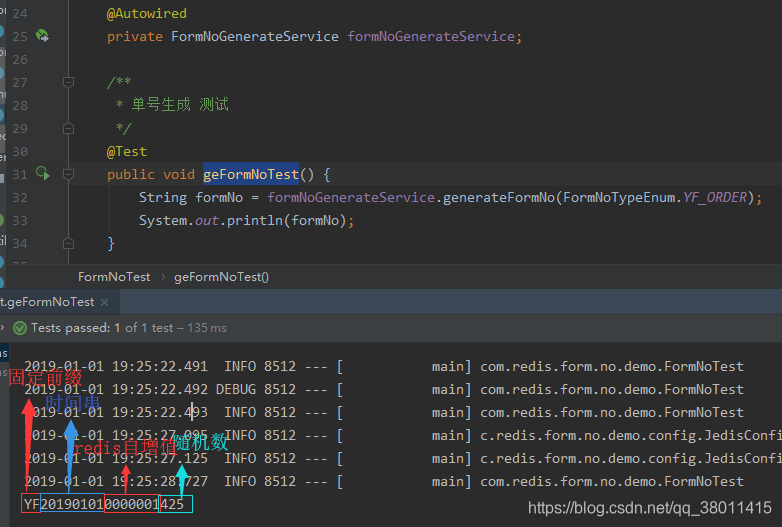This screenshot has height=527, width=782.
Task: Click the @Autowired annotation on line 24
Action: (x=147, y=13)
